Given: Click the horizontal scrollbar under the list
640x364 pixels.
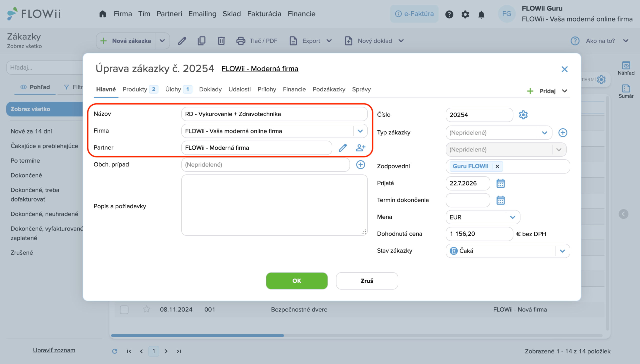Looking at the screenshot, I should click(197, 335).
